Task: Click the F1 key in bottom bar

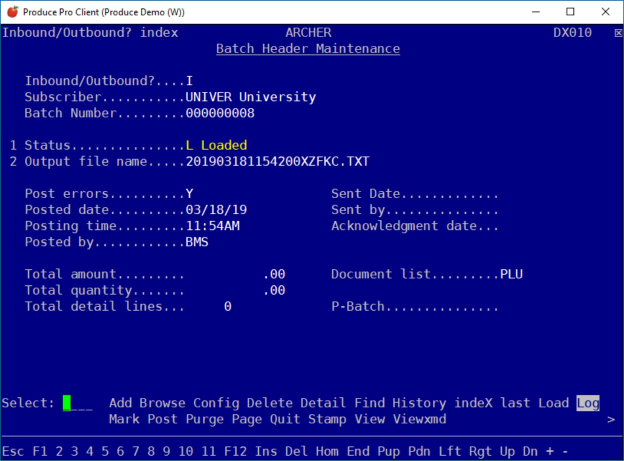Action: pyautogui.click(x=40, y=451)
